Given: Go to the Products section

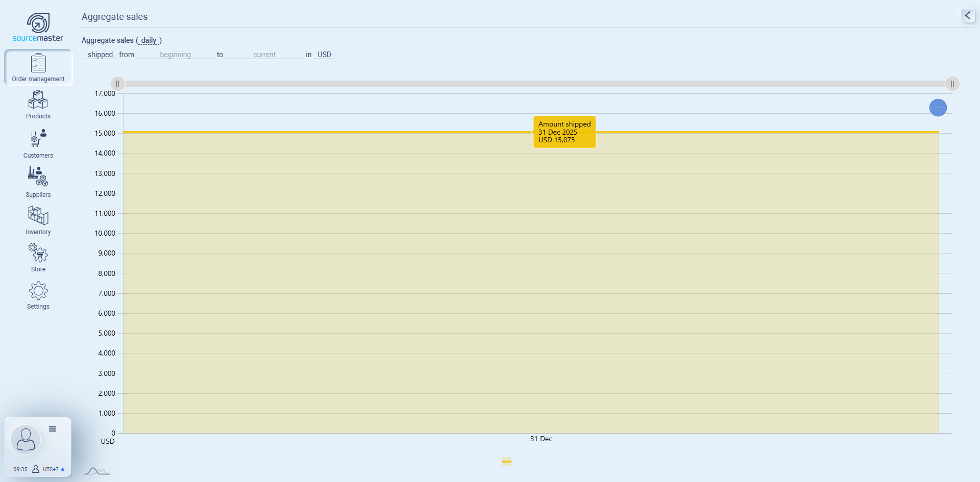Looking at the screenshot, I should (x=38, y=105).
